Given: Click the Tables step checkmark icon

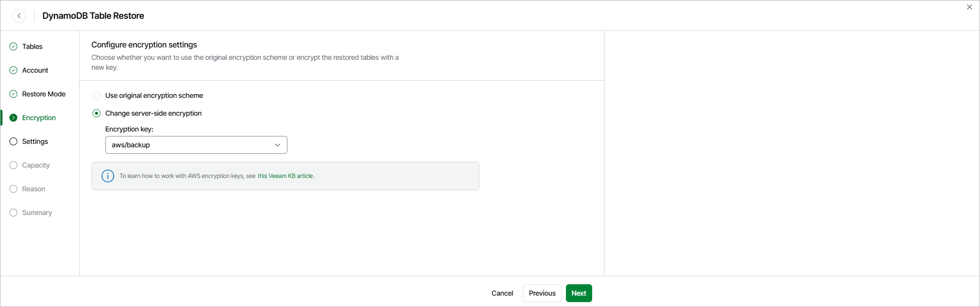Looking at the screenshot, I should point(13,46).
